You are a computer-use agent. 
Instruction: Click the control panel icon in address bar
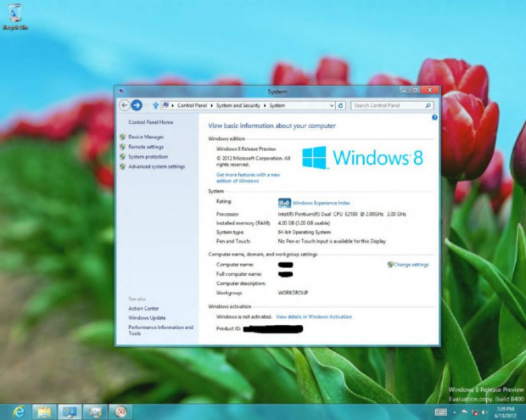click(x=165, y=105)
